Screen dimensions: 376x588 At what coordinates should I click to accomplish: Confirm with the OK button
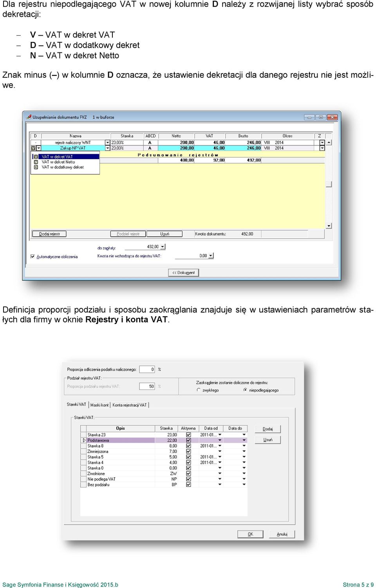pyautogui.click(x=250, y=534)
